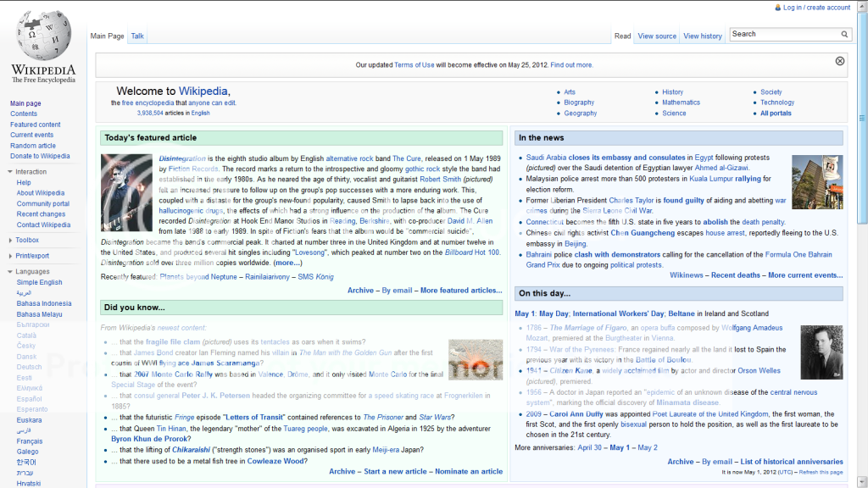Open the Wikinews link

pyautogui.click(x=687, y=275)
